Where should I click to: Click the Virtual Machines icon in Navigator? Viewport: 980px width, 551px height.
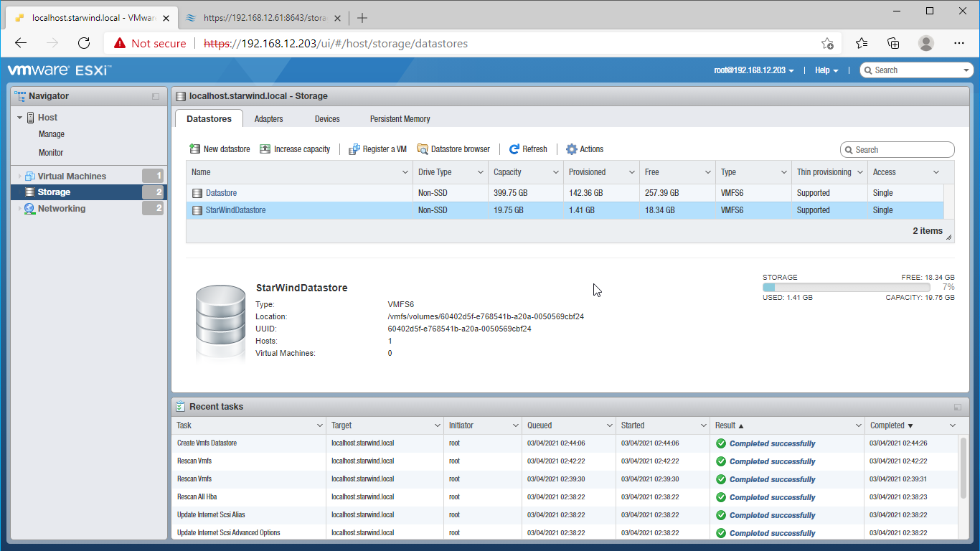30,176
